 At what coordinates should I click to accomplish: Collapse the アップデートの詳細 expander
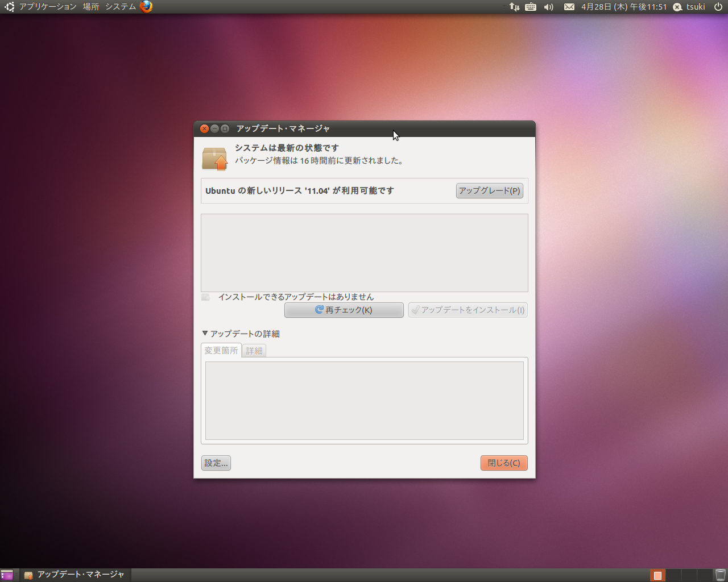241,334
